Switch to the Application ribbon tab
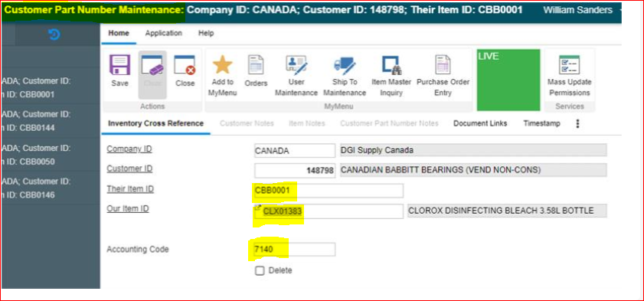Viewport: 644px width, 301px height. [163, 33]
